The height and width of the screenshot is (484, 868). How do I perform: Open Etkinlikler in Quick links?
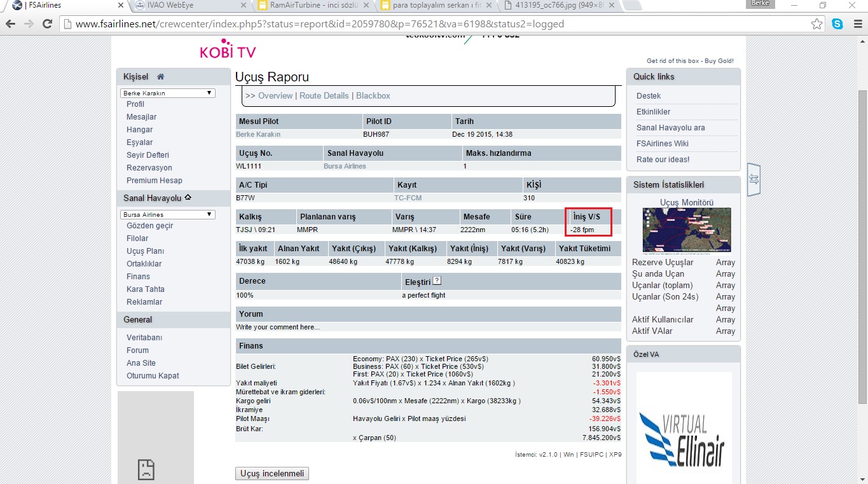[654, 112]
